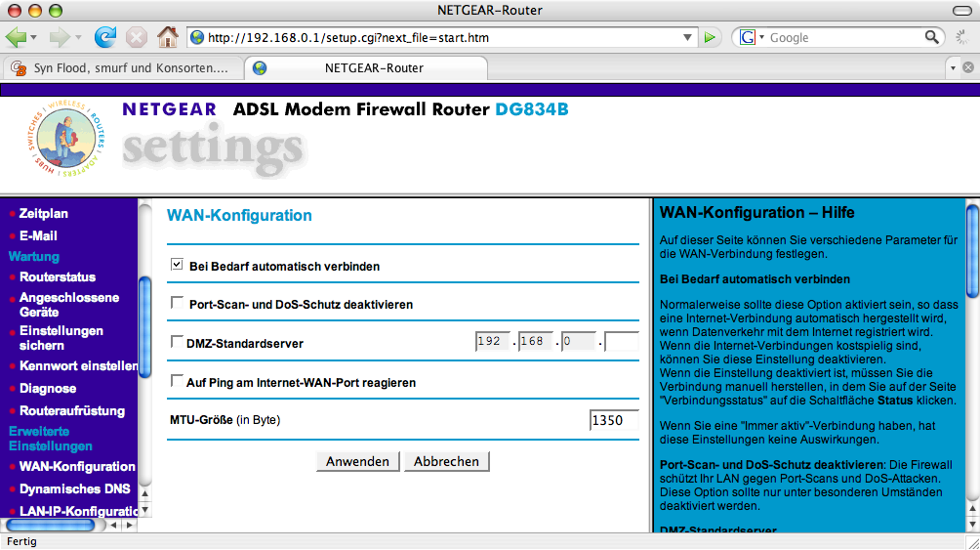Click the sidebar horizontal scroll right arrow
980x550 pixels.
[130, 525]
